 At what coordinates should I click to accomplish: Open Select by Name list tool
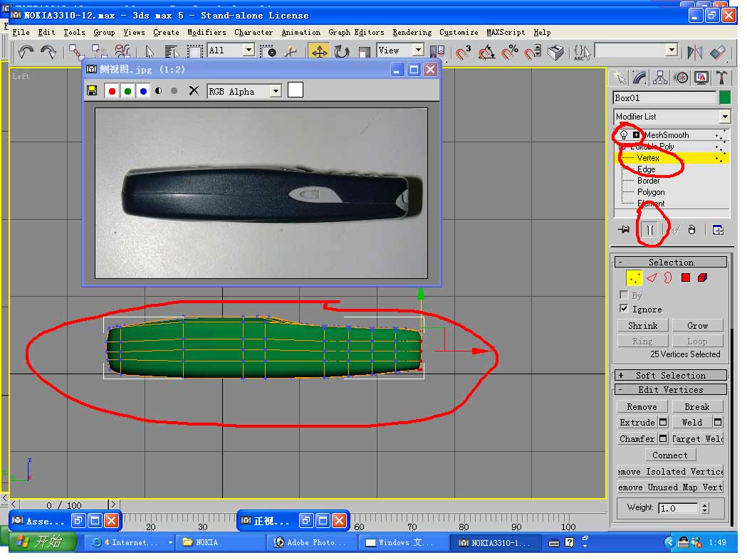coord(171,51)
